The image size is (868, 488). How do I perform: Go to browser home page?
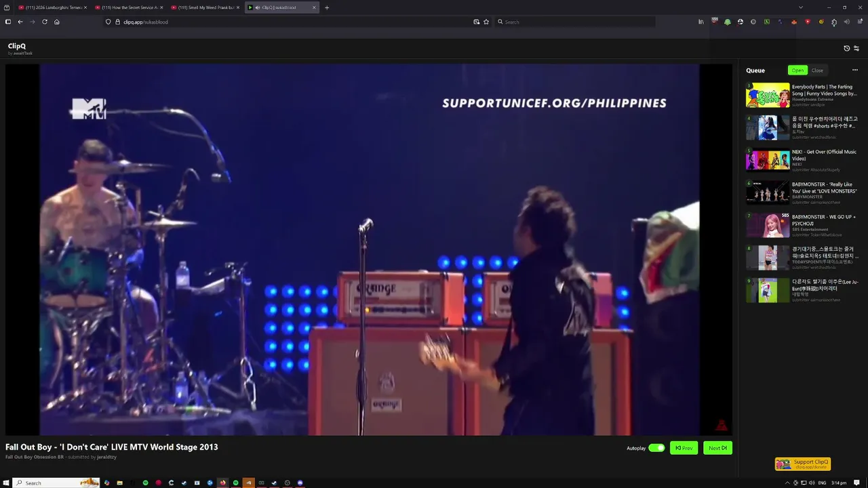[x=57, y=22]
